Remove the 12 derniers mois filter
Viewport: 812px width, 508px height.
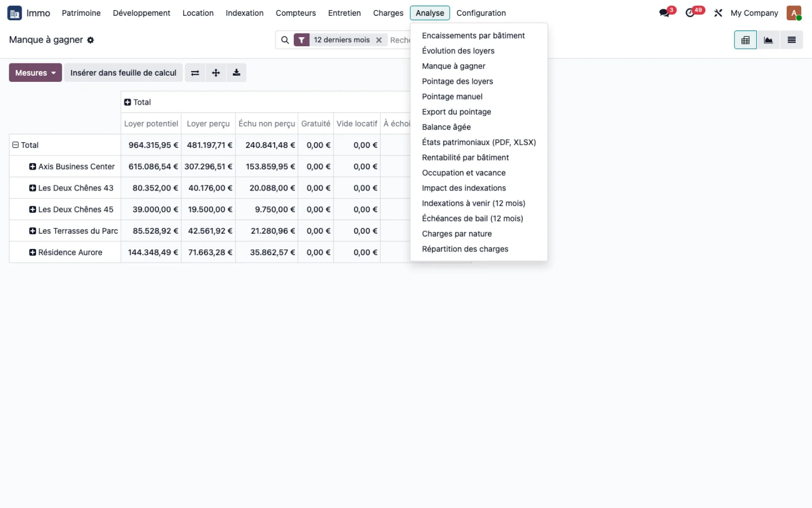coord(379,40)
